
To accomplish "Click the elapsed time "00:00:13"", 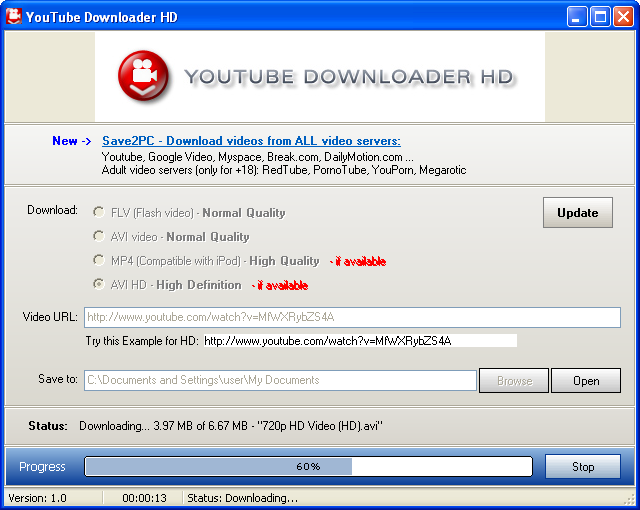I will pyautogui.click(x=144, y=498).
